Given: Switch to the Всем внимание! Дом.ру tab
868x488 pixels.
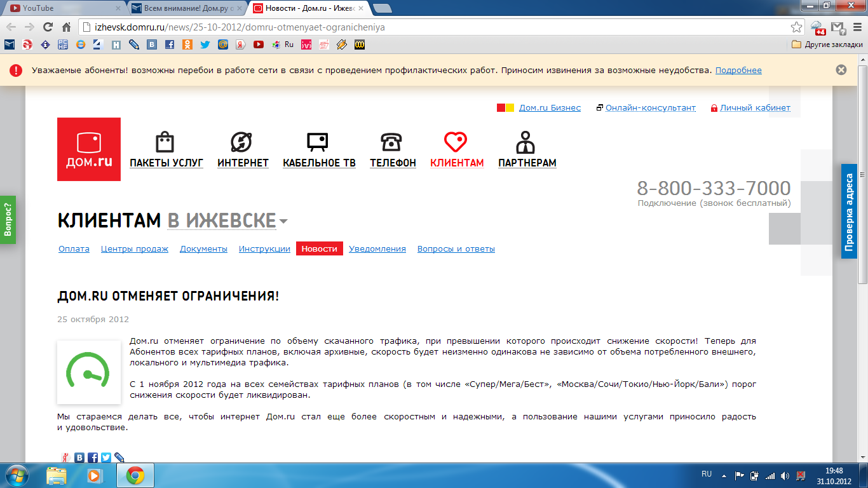Looking at the screenshot, I should coord(187,8).
